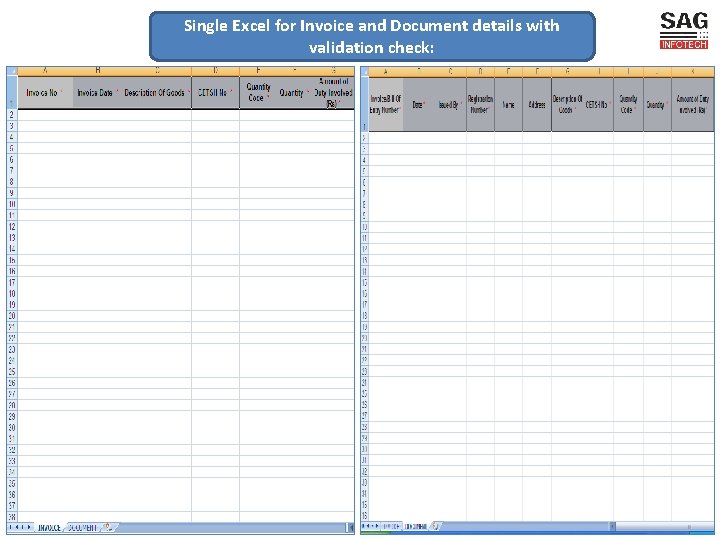720x540 pixels.
Task: Click the SAG Infotech logo
Action: pos(684,30)
